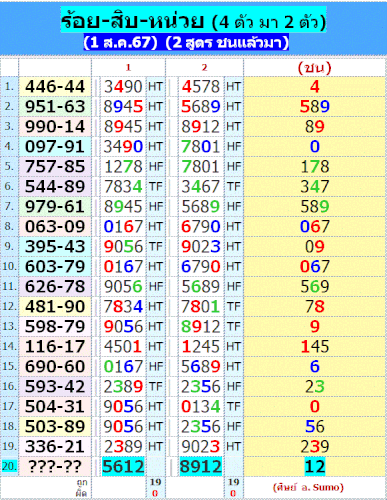Click highlighted prediction 8912 in row 20
The height and width of the screenshot is (500, 387).
click(201, 466)
